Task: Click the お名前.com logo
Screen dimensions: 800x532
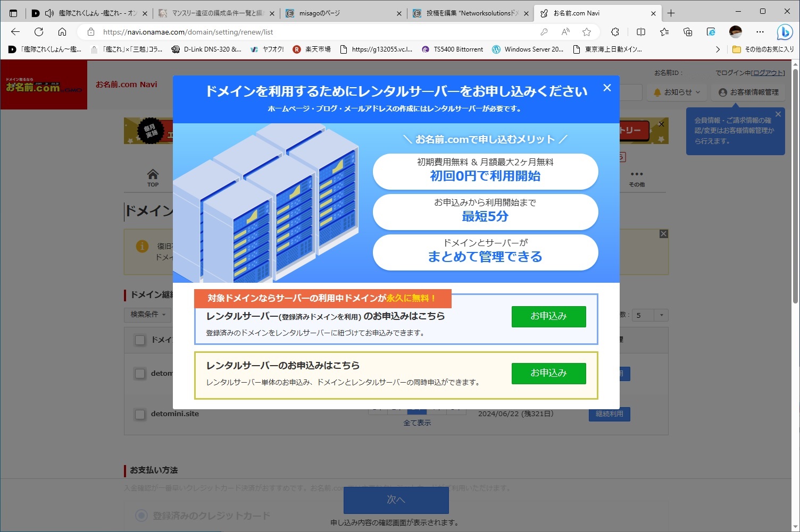Action: click(44, 85)
